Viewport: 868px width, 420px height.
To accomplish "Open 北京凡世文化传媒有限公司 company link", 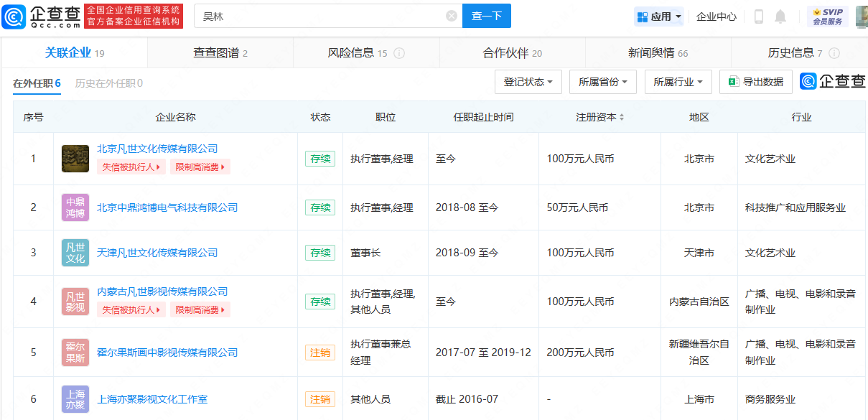I will pyautogui.click(x=157, y=149).
